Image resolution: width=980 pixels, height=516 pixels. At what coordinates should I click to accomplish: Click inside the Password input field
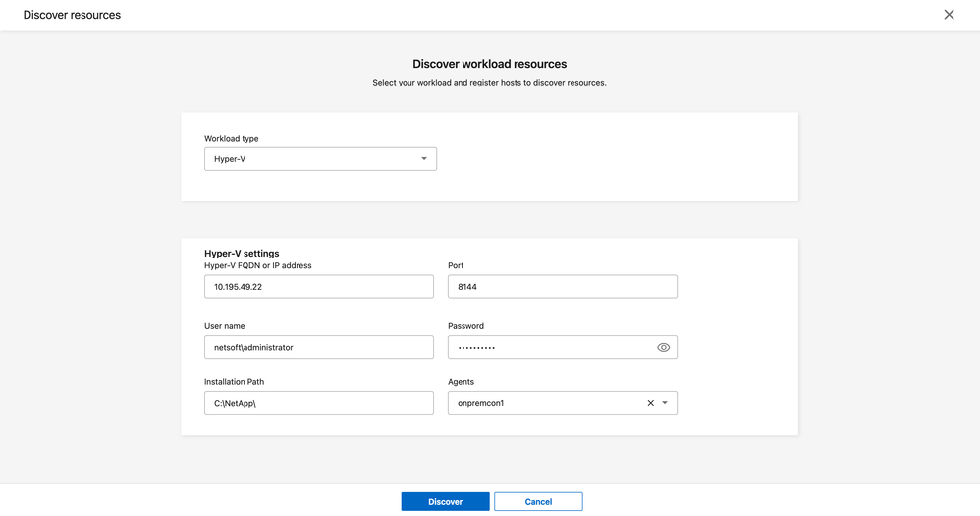[x=550, y=347]
